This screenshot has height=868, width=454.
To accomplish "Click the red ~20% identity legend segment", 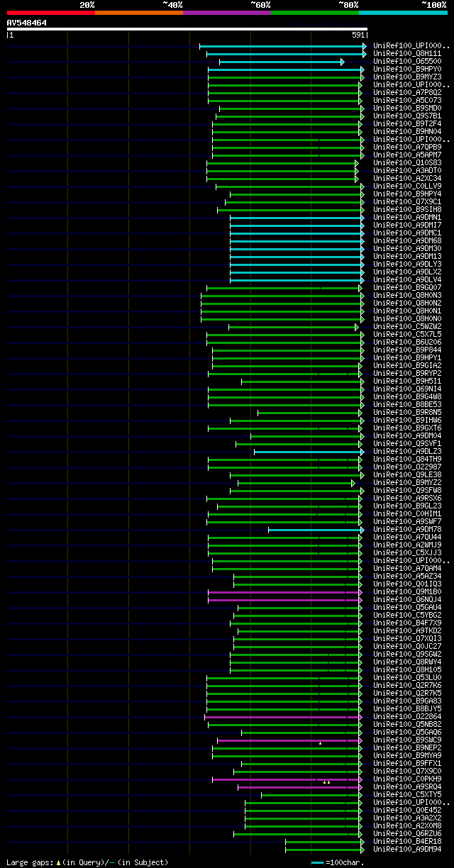I will 50,13.
